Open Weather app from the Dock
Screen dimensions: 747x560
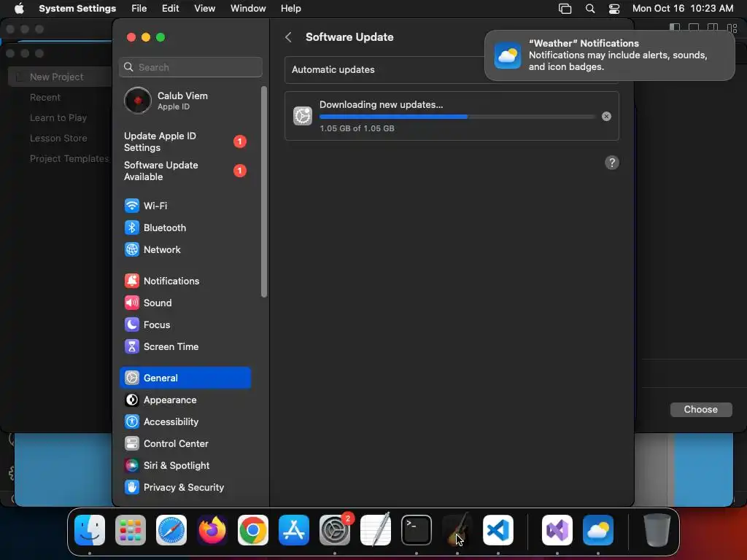click(x=598, y=530)
